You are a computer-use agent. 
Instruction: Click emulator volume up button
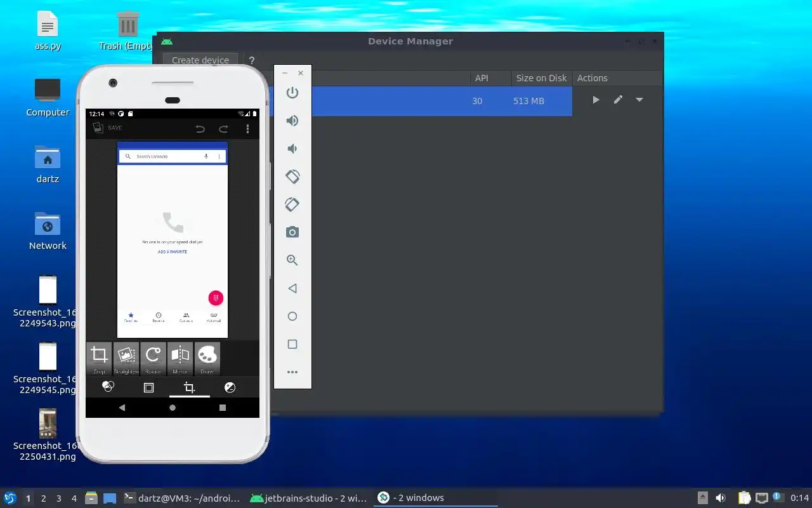(292, 121)
